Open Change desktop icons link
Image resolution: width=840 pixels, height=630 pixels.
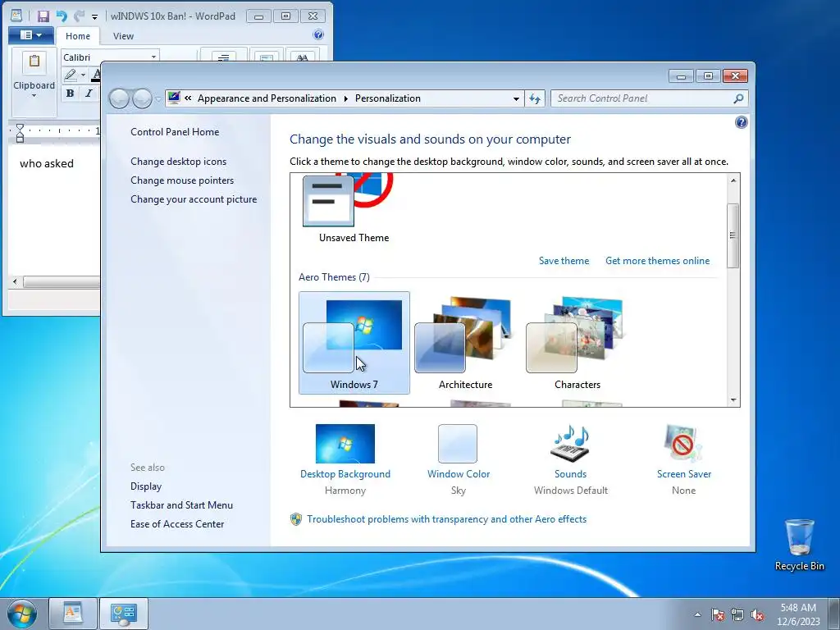178,162
